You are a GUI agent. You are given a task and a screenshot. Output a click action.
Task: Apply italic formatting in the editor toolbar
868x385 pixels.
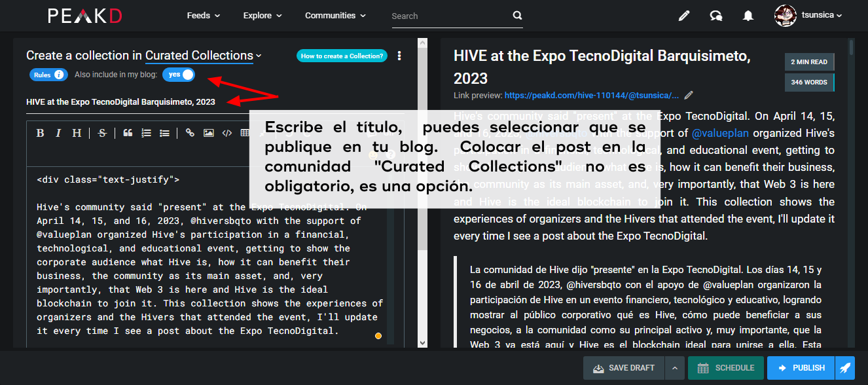click(58, 133)
